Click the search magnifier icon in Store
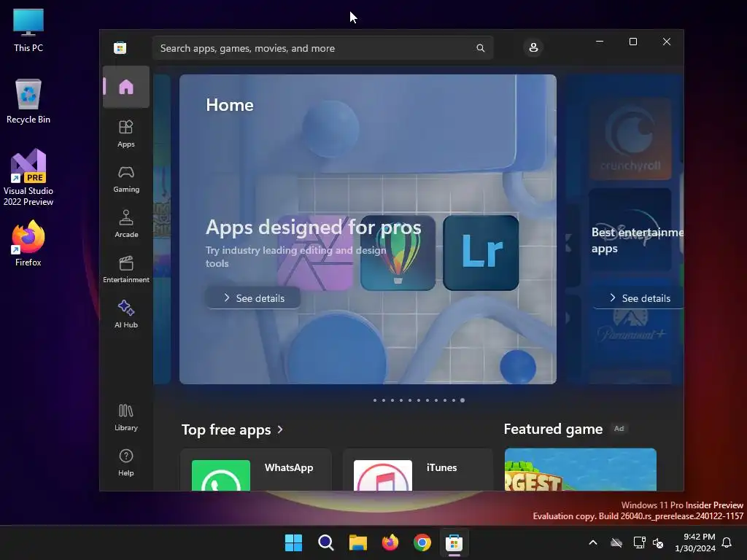The image size is (747, 560). 480,48
